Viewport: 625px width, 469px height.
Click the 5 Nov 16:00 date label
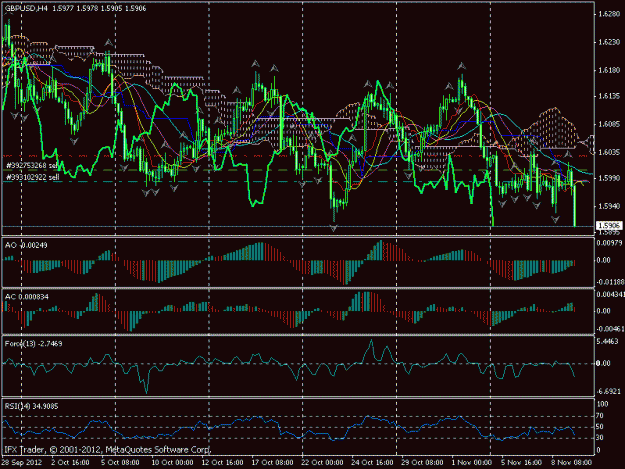(x=521, y=463)
